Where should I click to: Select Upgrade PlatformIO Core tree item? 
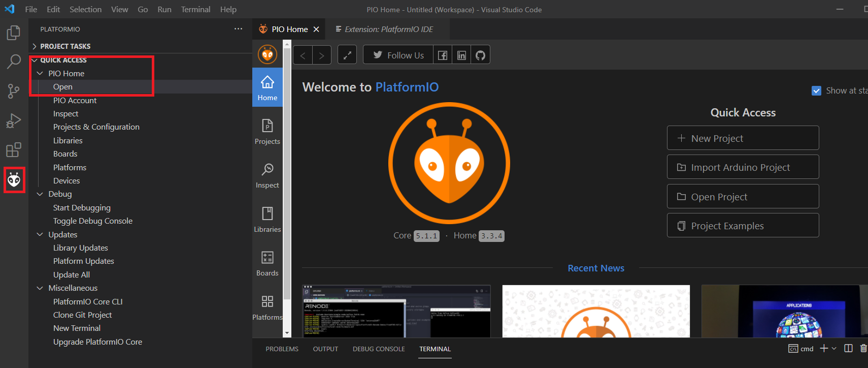(x=97, y=342)
